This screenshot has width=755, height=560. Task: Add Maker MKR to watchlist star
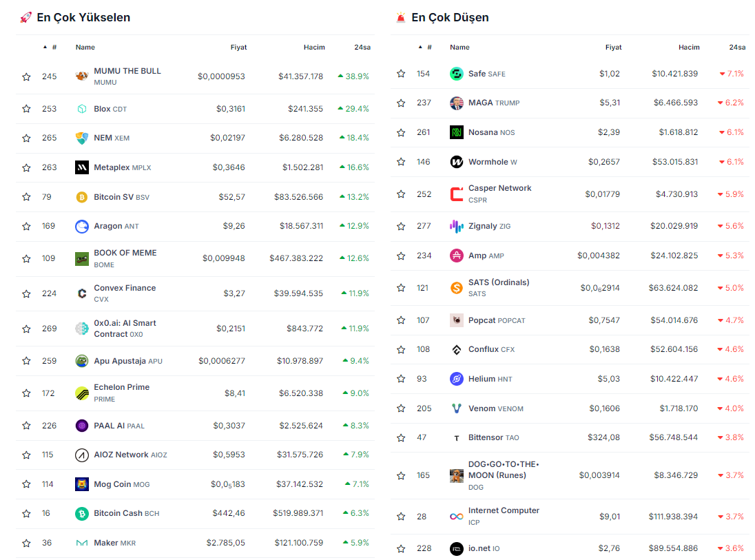pos(26,543)
